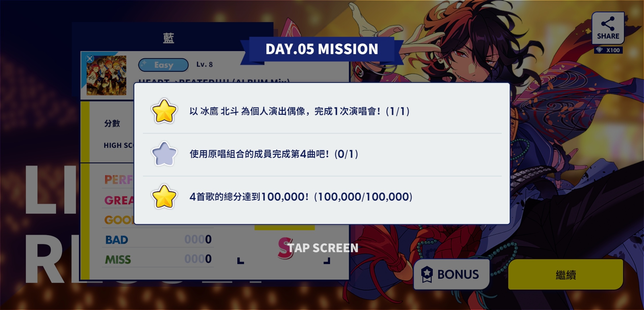This screenshot has height=310, width=644.
Task: Click the S rank letter icon
Action: pos(285,248)
